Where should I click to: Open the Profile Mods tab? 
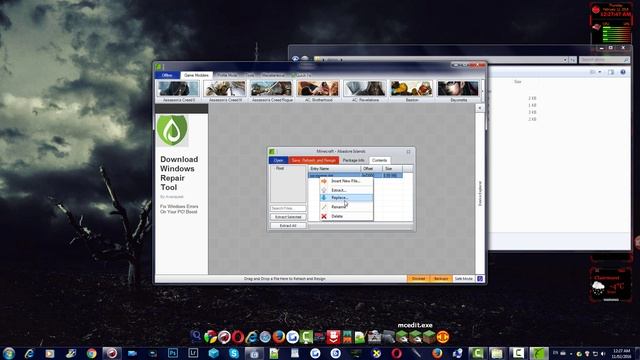click(x=227, y=76)
